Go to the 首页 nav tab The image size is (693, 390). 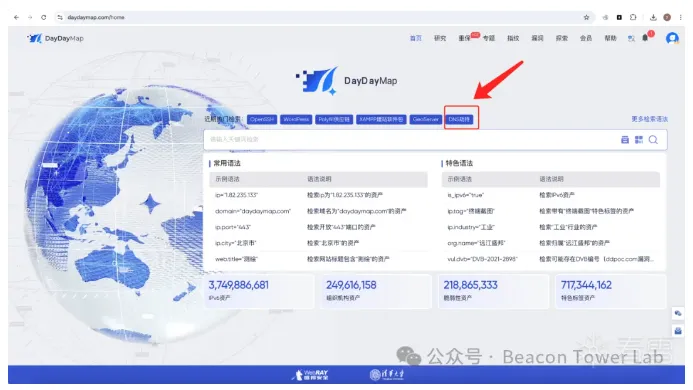click(x=415, y=38)
